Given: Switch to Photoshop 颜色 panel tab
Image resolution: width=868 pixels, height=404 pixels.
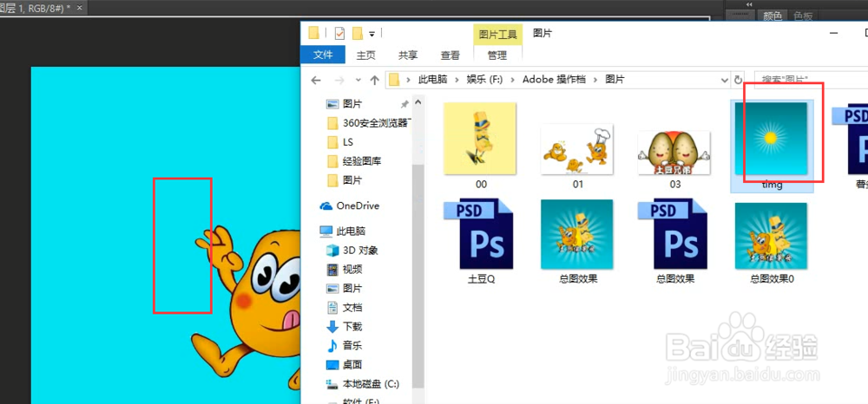Looking at the screenshot, I should [773, 16].
